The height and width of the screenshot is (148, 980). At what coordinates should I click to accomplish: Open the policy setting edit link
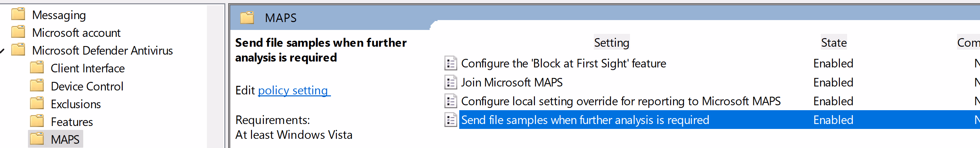tap(294, 90)
